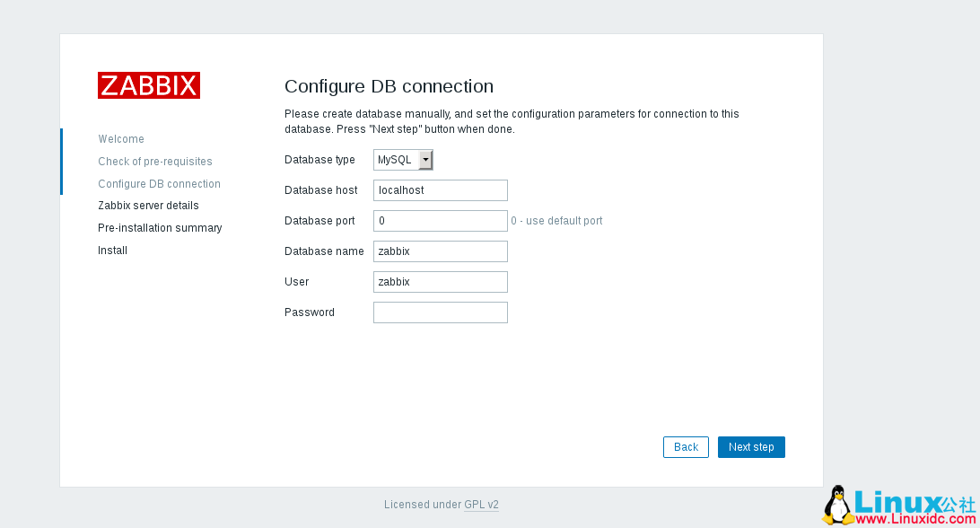Click into the Database port field

tap(441, 221)
